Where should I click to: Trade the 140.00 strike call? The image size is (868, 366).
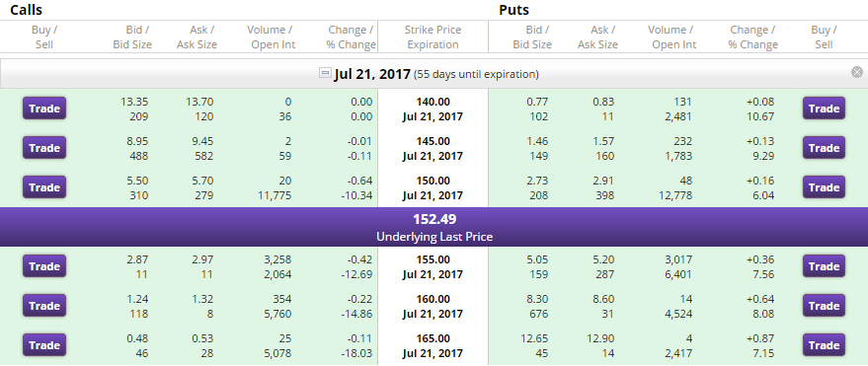point(44,109)
